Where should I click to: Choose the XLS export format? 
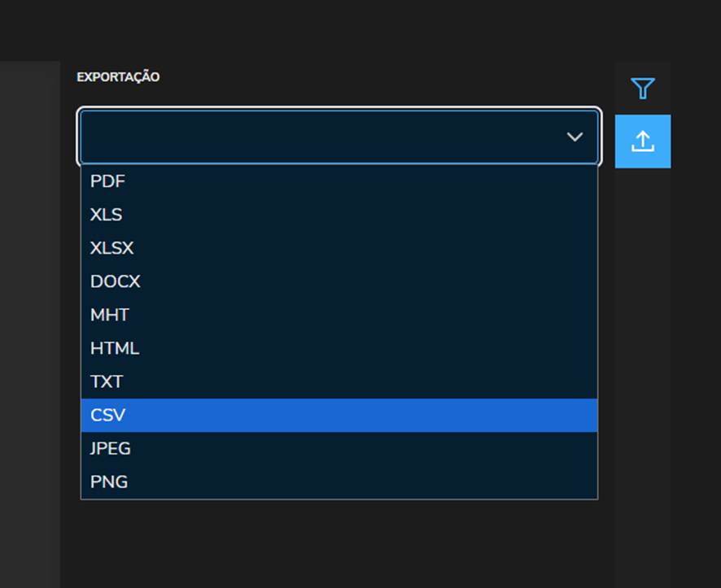point(107,215)
